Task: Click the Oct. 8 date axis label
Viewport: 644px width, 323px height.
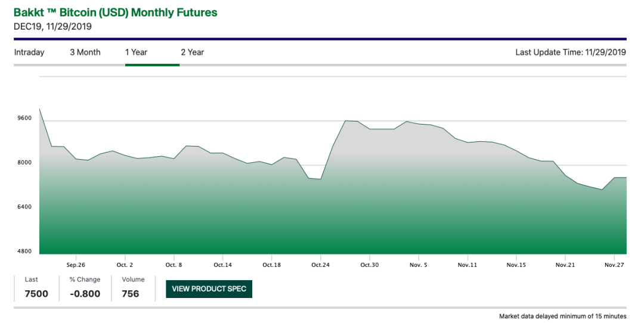Action: [174, 265]
